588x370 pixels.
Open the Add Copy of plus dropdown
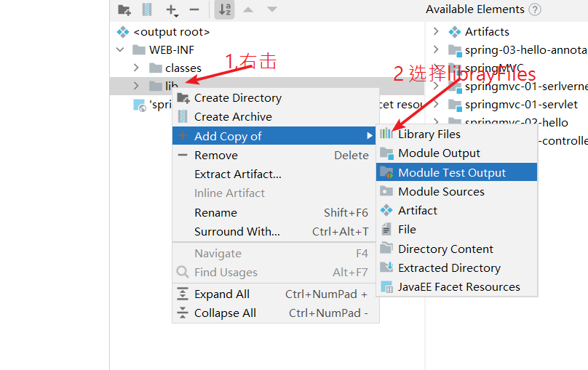(x=172, y=10)
